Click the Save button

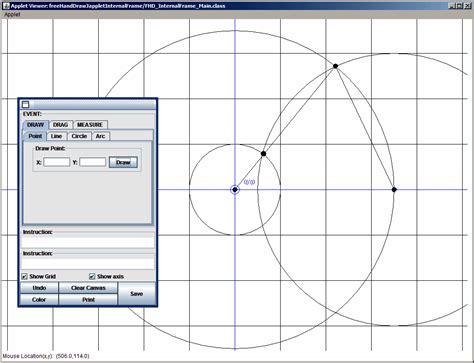coord(137,294)
